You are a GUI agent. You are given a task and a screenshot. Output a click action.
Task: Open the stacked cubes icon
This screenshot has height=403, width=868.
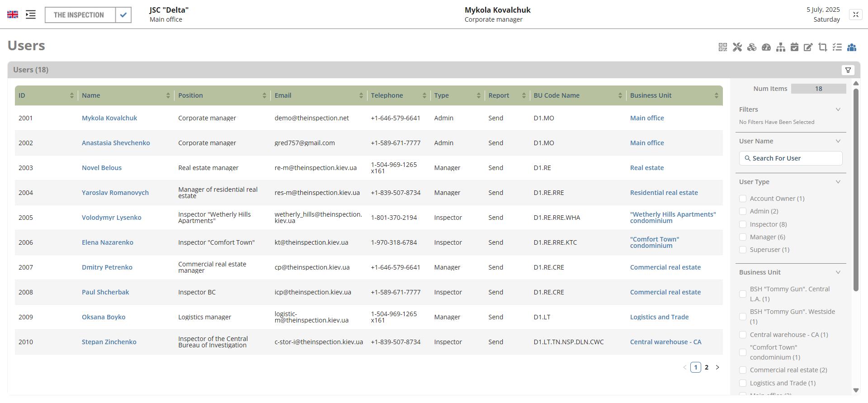point(751,47)
